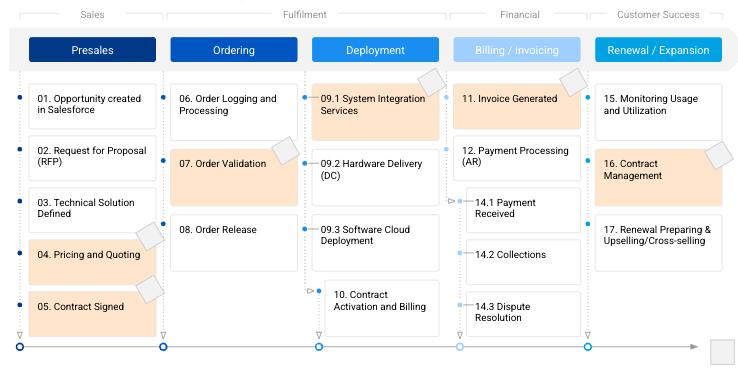Select the Presales stage header

tap(92, 50)
